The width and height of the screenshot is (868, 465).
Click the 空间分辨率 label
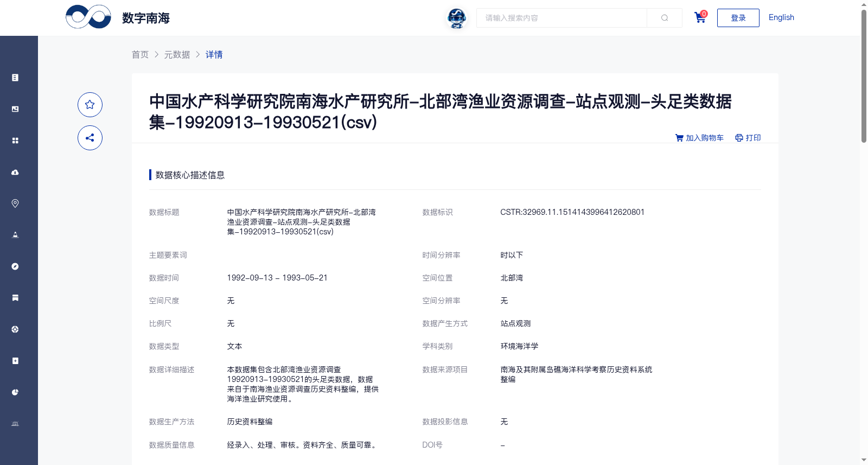tap(441, 301)
